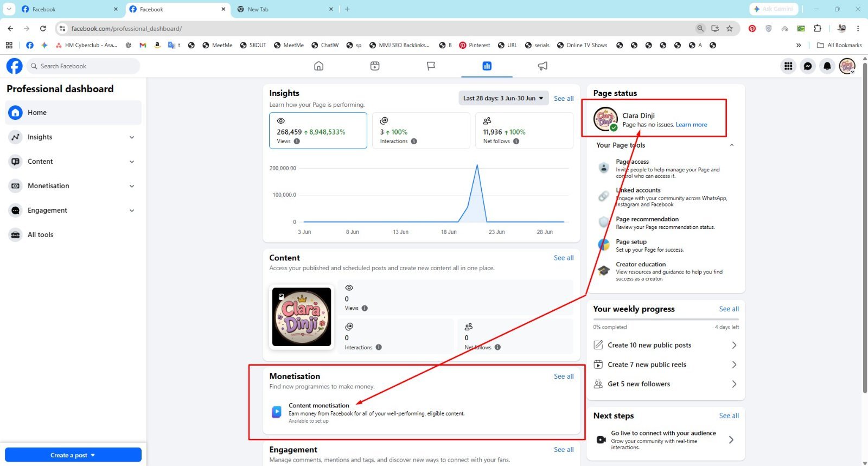Click See all in the Insights section

564,99
